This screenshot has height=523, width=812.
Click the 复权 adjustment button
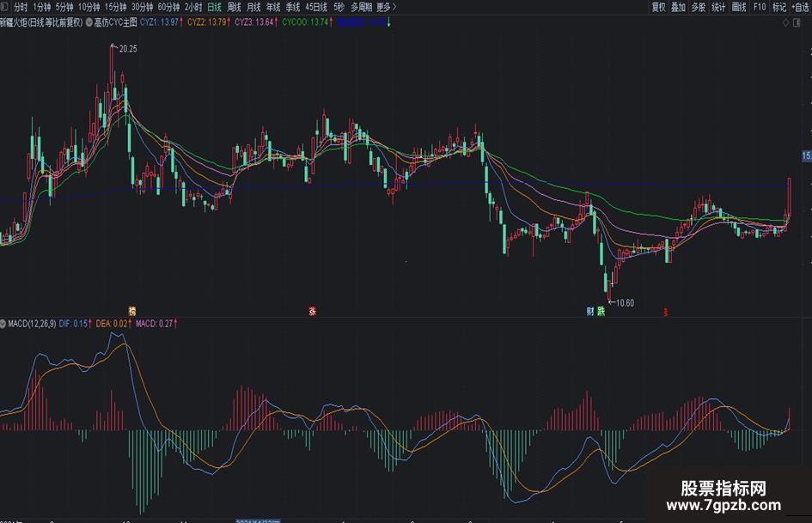pyautogui.click(x=658, y=7)
